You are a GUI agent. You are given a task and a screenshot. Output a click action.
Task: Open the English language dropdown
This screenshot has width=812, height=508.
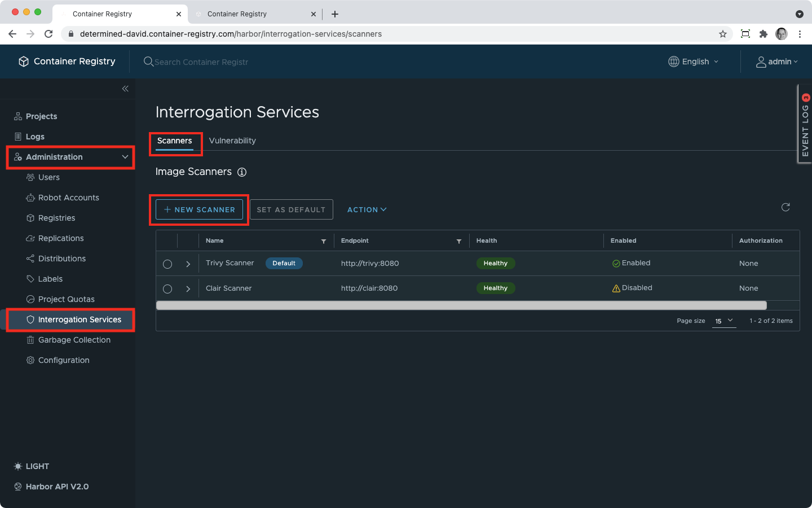pyautogui.click(x=694, y=62)
